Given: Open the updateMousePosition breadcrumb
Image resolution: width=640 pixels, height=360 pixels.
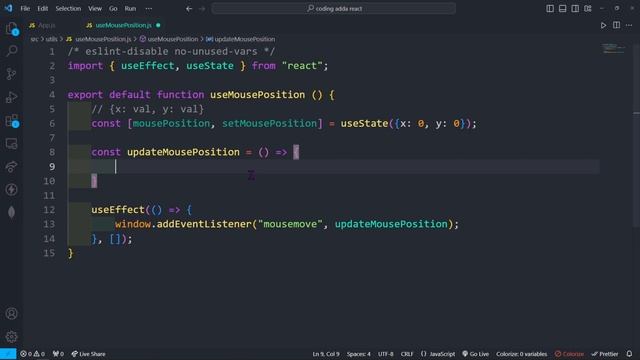Looking at the screenshot, I should [x=240, y=39].
